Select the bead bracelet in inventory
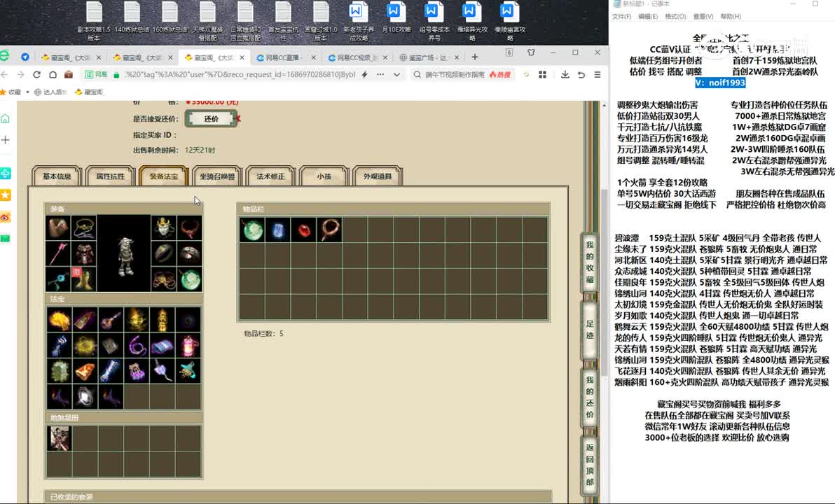 coord(329,230)
